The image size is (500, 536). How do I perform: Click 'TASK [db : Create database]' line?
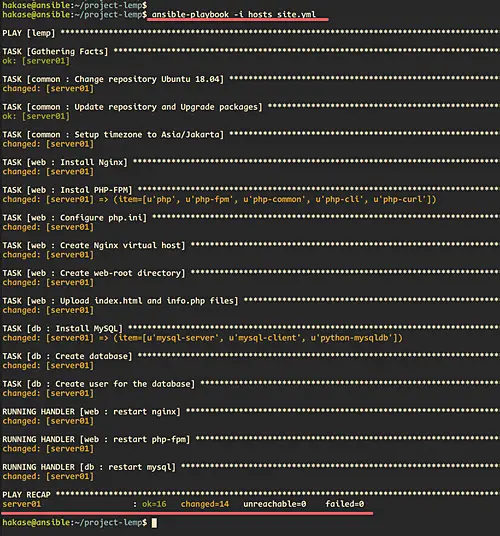pyautogui.click(x=67, y=356)
